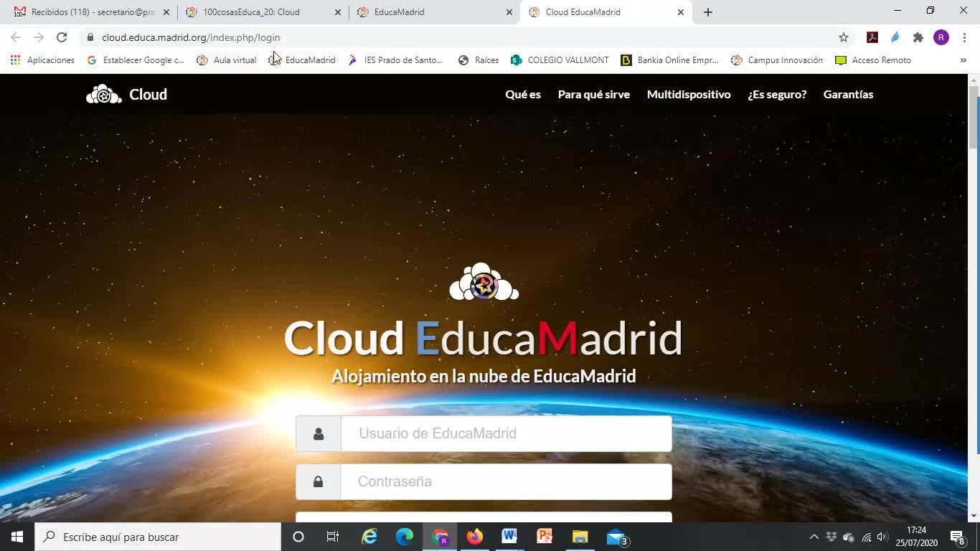Open the volume control in system tray
Viewport: 980px width, 551px height.
click(x=882, y=537)
